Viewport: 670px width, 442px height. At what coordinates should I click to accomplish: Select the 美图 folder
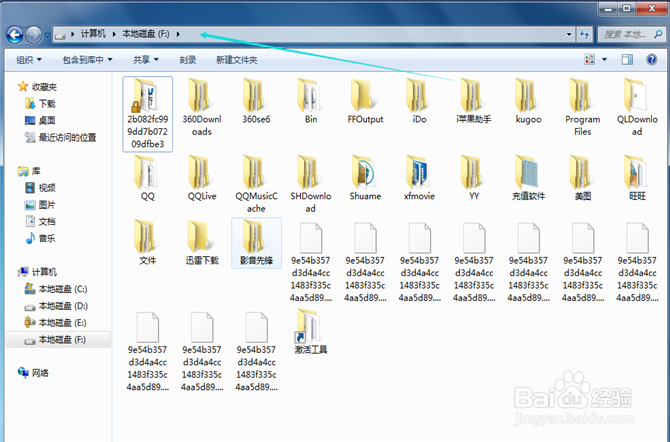coord(583,178)
